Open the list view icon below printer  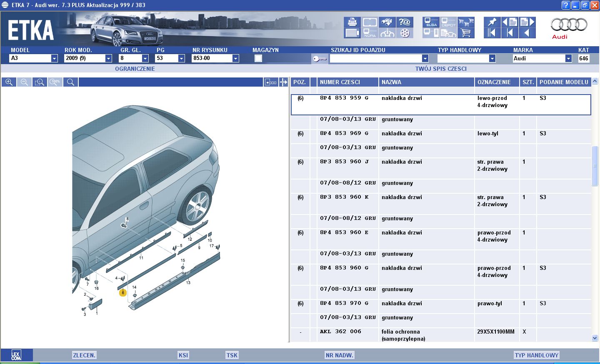[352, 33]
